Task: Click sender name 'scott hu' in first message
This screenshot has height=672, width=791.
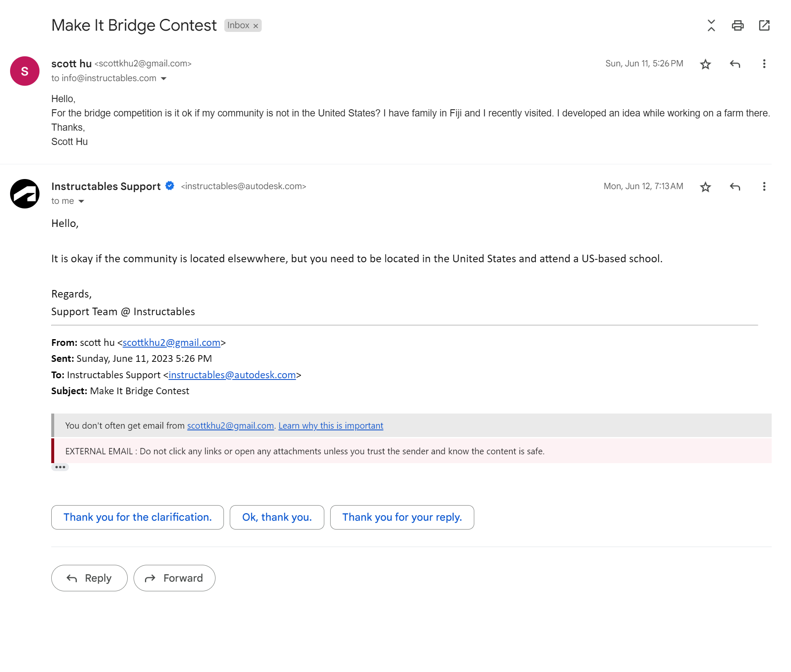Action: (71, 63)
